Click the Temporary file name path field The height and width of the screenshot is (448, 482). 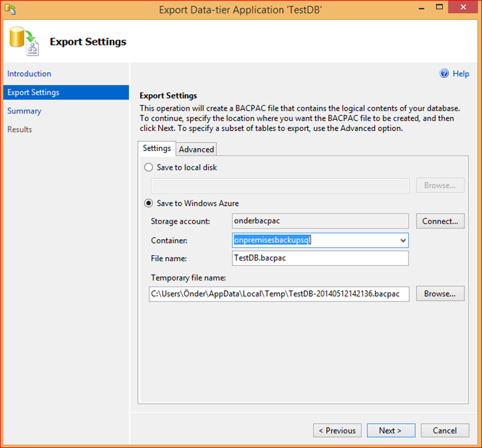279,294
